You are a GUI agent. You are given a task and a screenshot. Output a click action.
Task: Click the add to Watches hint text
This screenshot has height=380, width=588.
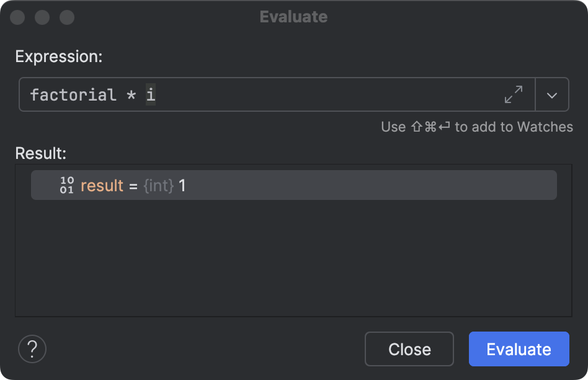tap(477, 127)
